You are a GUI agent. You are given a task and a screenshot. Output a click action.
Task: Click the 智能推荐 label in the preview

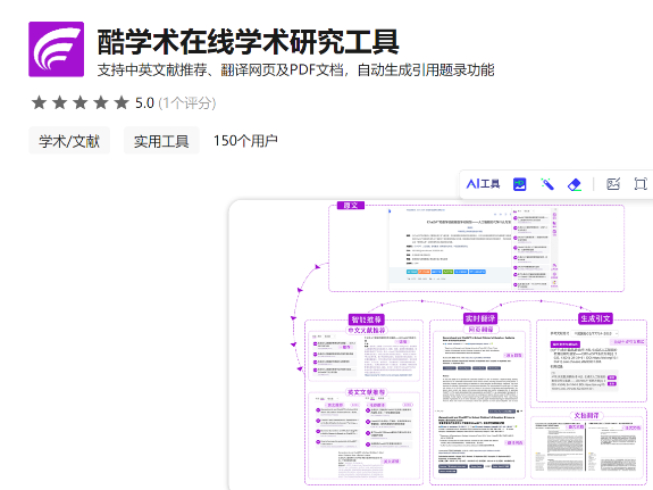[366, 319]
